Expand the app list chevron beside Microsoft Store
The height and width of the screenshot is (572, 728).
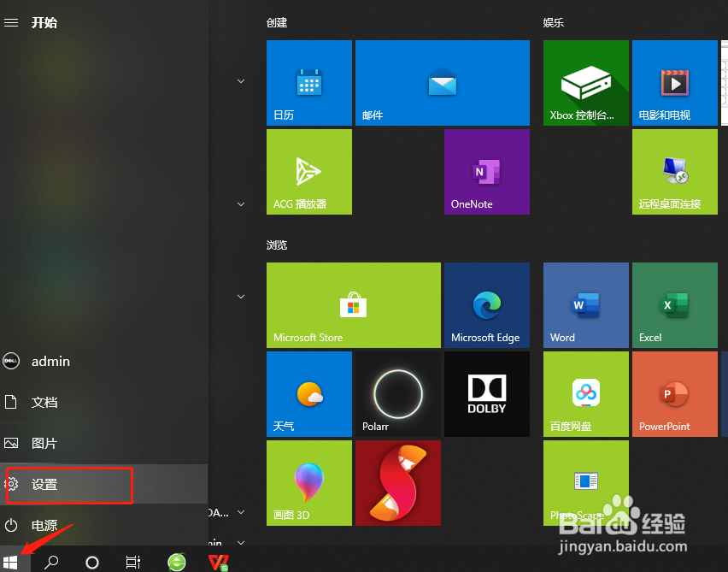pos(241,297)
